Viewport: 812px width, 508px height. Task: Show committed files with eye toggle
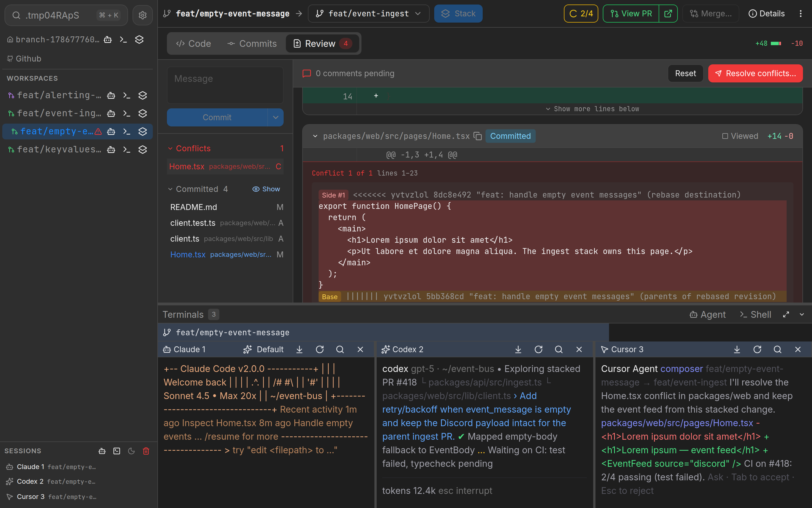click(266, 189)
